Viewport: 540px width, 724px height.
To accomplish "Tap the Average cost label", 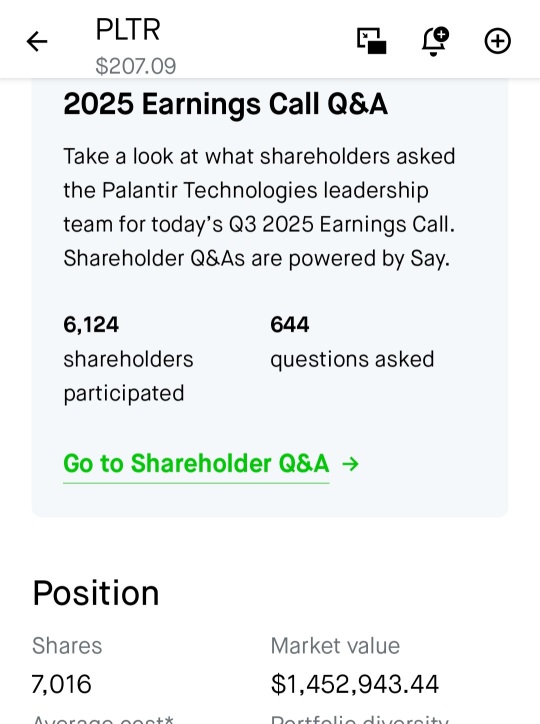I will 103,719.
